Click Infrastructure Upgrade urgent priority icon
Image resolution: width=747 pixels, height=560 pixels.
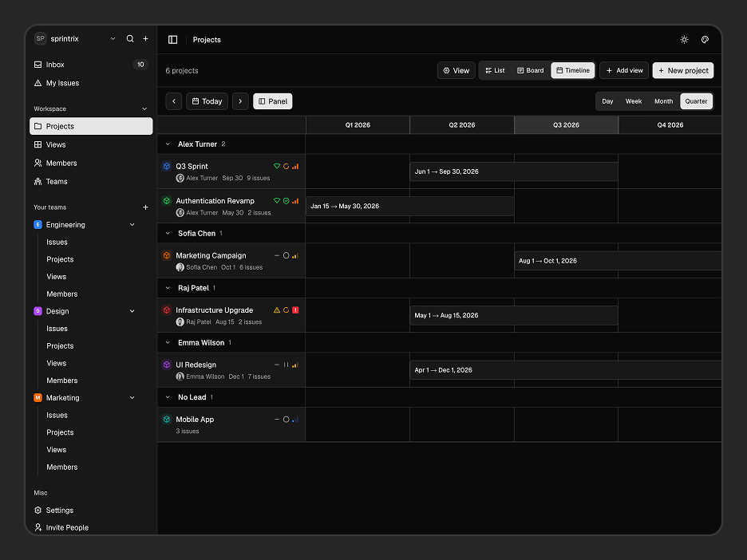point(295,310)
